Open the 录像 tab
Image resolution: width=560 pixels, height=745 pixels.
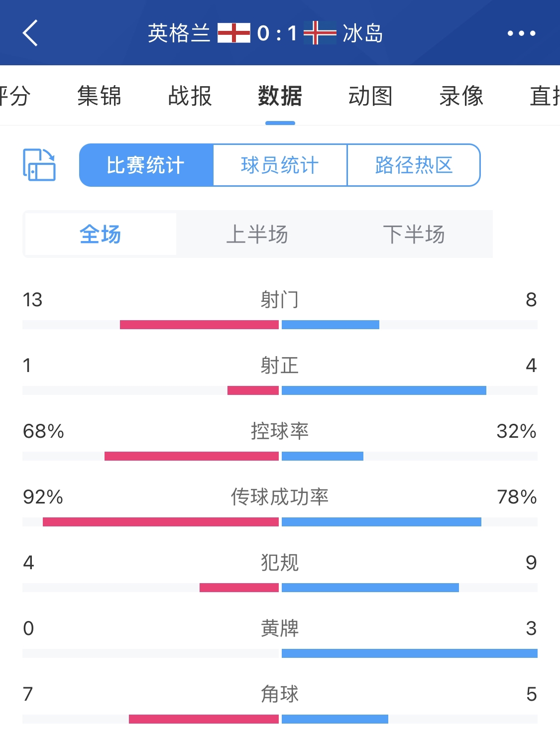tap(461, 96)
